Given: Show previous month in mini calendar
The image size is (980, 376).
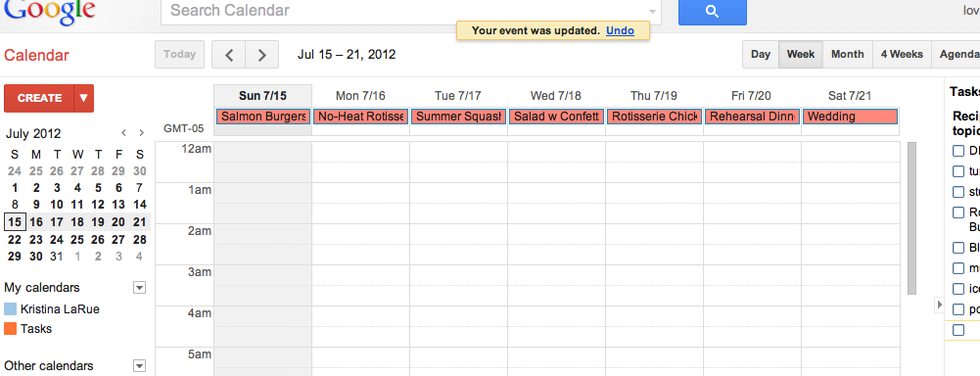Looking at the screenshot, I should point(123,132).
